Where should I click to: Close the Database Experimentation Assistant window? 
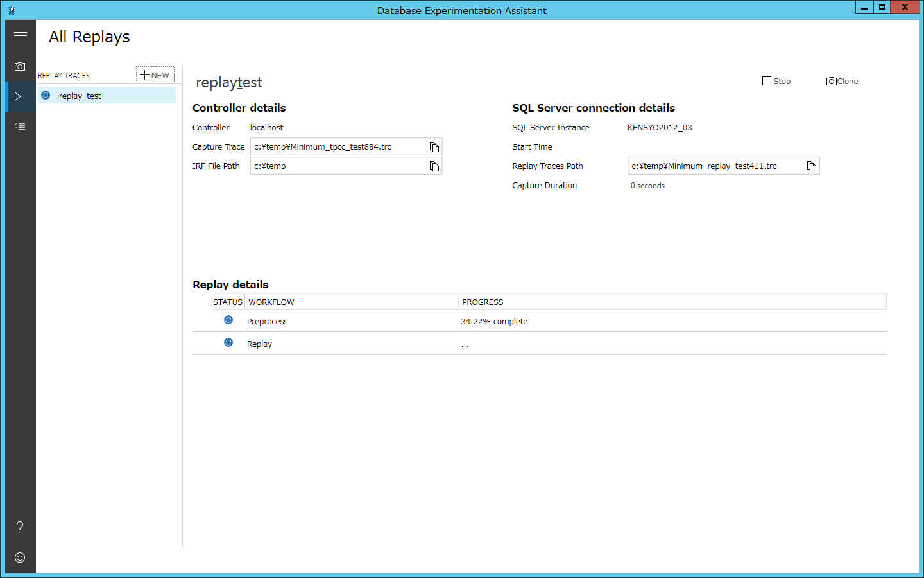905,7
